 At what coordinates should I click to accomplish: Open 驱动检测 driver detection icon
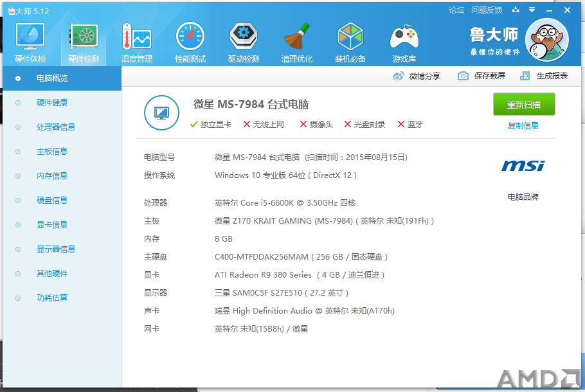[244, 36]
